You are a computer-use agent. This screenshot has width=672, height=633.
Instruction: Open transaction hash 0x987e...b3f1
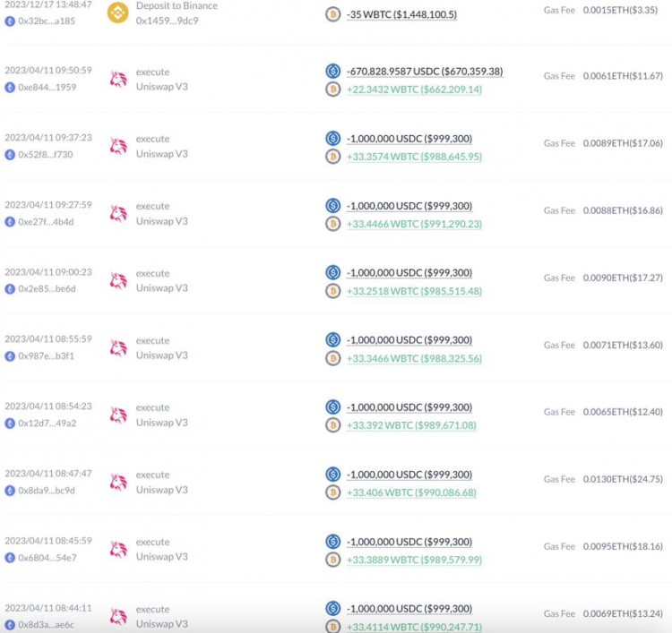[47, 356]
